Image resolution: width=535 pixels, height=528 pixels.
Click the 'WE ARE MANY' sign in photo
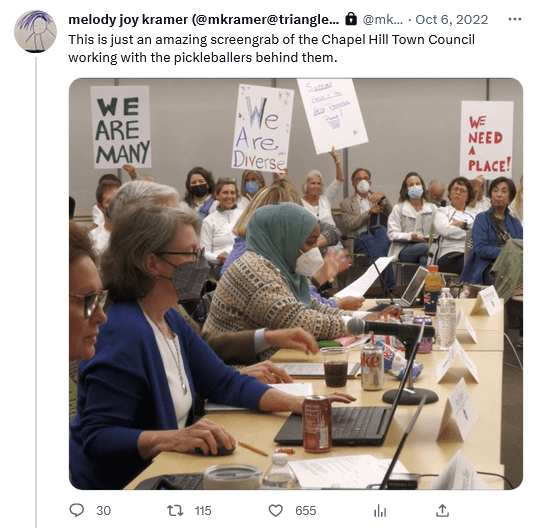click(121, 127)
